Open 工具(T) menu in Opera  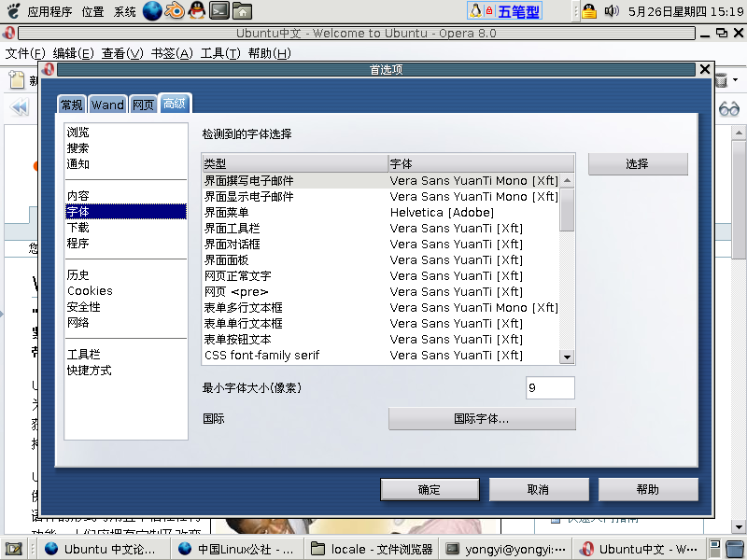coord(220,53)
